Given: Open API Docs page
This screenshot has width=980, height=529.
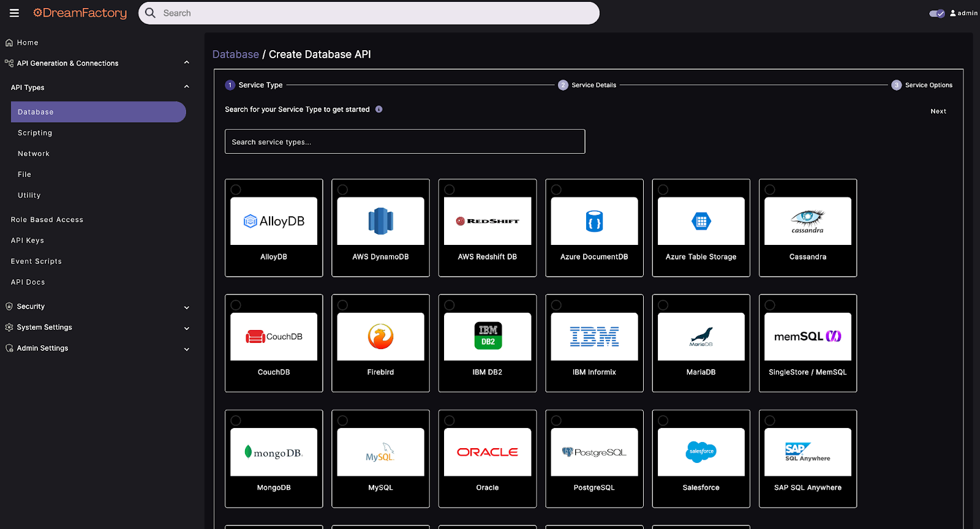Looking at the screenshot, I should click(x=28, y=282).
